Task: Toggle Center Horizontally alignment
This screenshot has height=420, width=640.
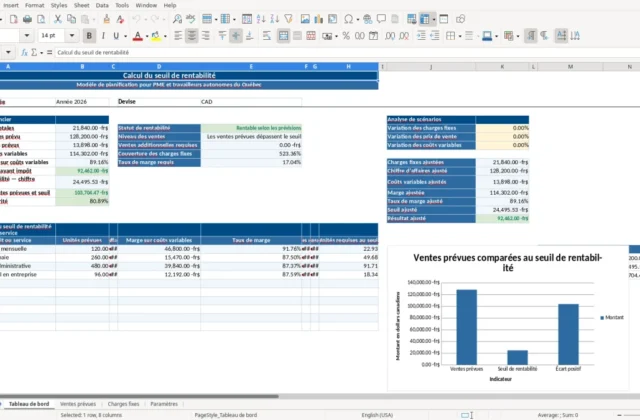Action: (x=191, y=36)
